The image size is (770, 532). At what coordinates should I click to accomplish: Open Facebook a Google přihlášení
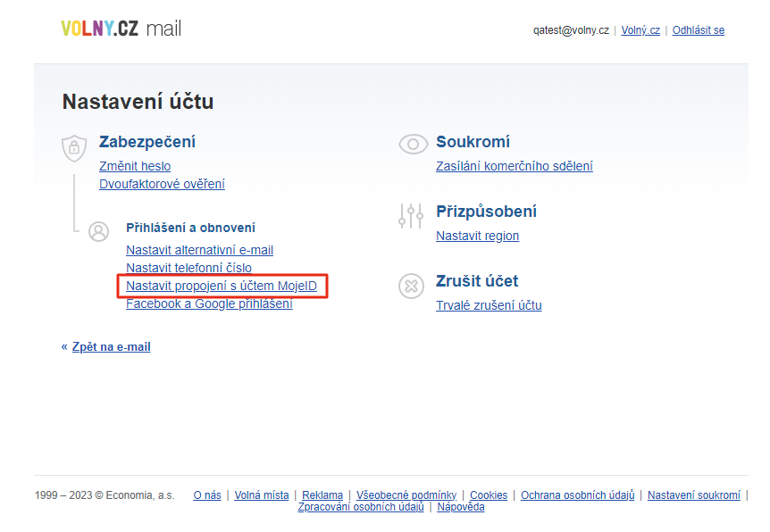pyautogui.click(x=210, y=303)
